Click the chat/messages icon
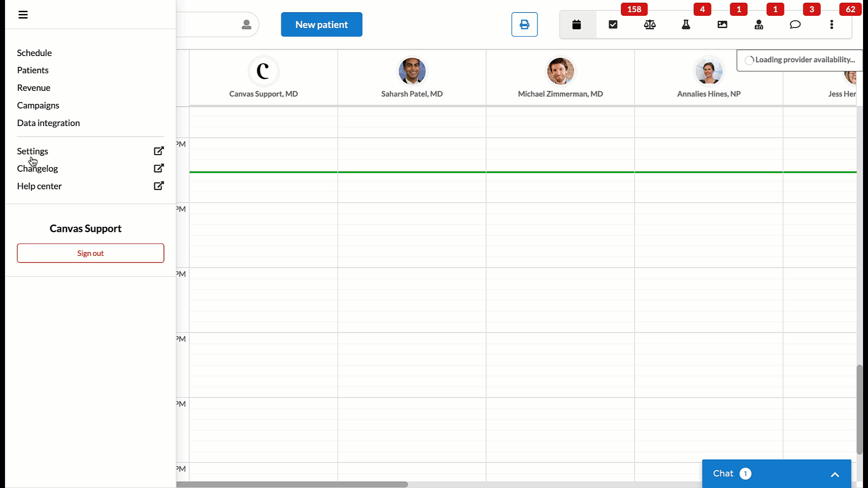 pos(795,24)
